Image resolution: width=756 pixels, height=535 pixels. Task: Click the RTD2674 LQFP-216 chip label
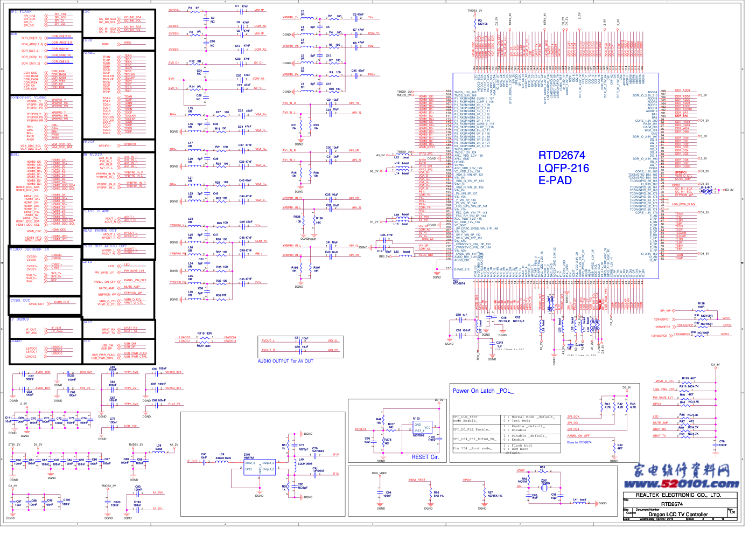point(563,168)
